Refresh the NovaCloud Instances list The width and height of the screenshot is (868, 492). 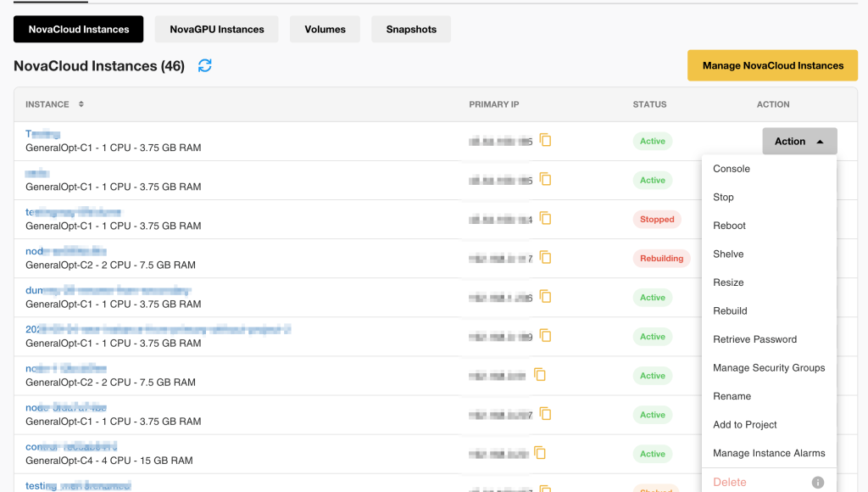coord(205,65)
